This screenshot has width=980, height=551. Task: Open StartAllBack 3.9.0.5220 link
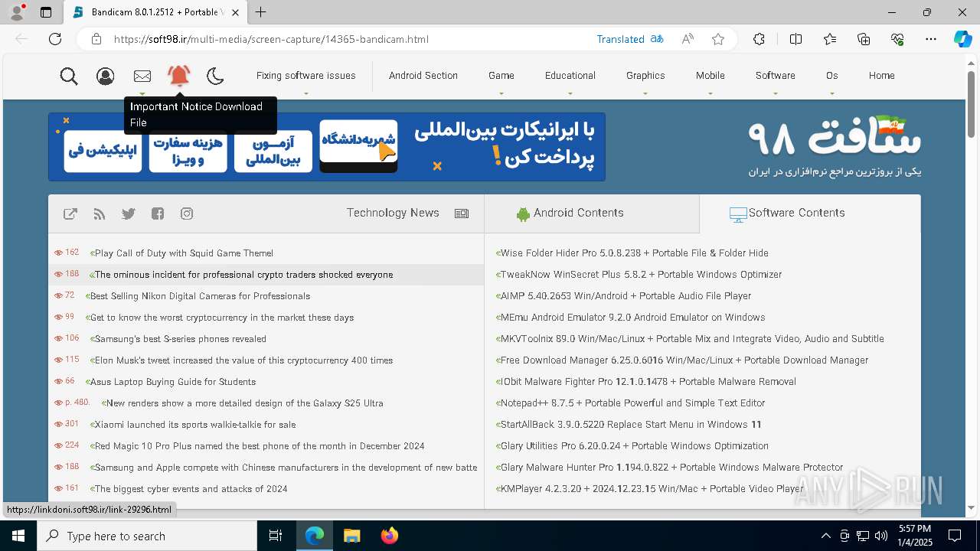[630, 425]
